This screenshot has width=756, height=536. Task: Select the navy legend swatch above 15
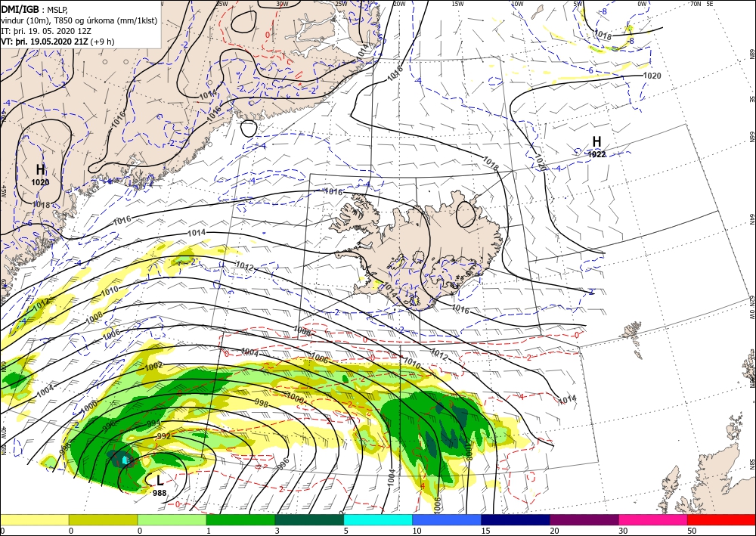[x=516, y=519]
